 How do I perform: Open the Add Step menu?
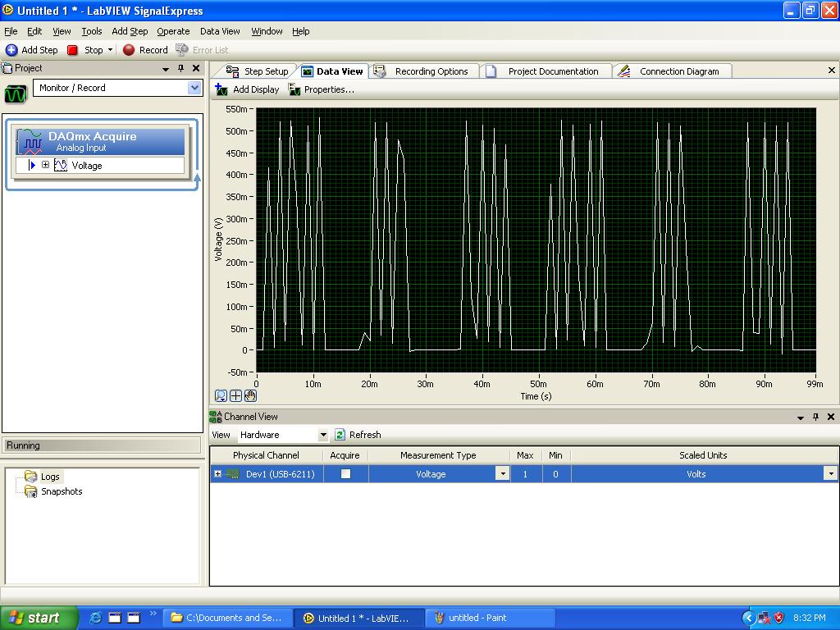click(x=130, y=31)
